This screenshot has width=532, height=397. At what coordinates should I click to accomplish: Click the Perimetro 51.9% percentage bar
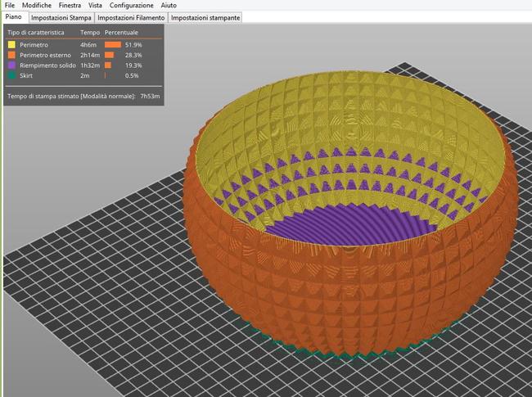(x=113, y=44)
